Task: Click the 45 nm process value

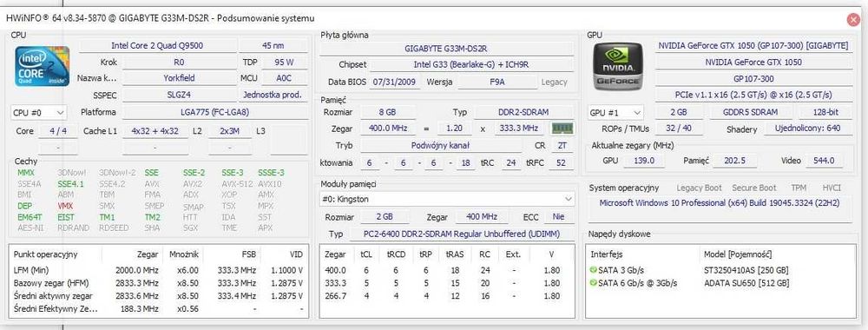Action: coord(273,45)
